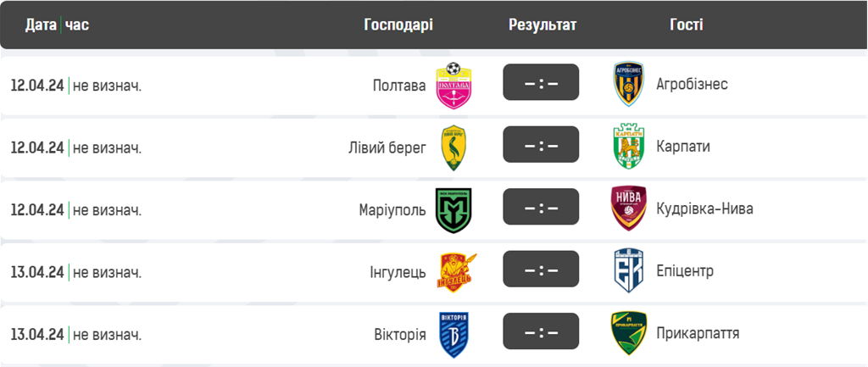868x367 pixels.
Task: Click the Прикарпаття club crest
Action: tap(630, 334)
